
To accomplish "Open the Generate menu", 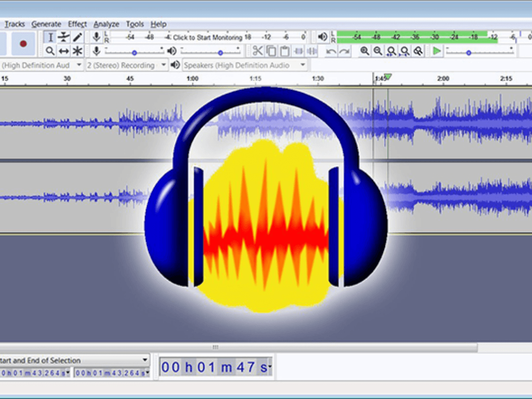I will (x=46, y=24).
